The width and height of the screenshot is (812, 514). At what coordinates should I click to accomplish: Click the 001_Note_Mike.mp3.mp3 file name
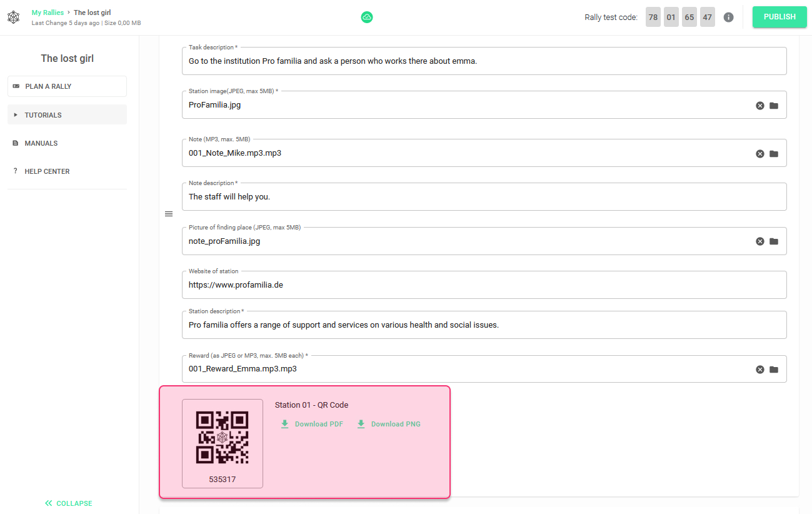coord(235,153)
